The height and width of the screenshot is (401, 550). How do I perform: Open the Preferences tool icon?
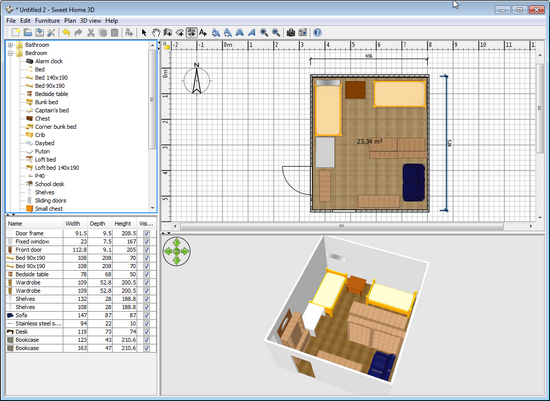click(x=51, y=33)
